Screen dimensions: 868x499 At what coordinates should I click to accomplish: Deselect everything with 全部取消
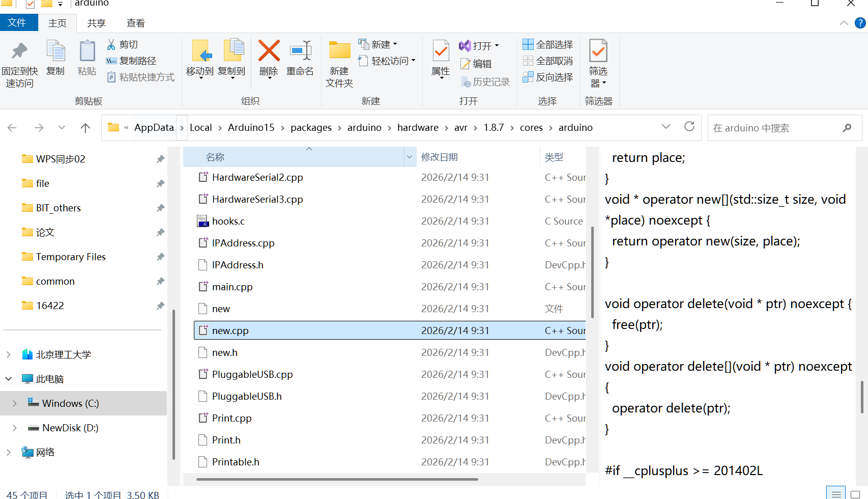click(x=548, y=61)
